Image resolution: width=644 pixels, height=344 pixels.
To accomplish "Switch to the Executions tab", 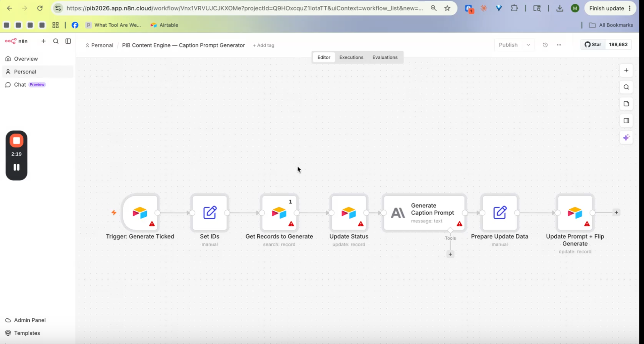I will click(351, 57).
